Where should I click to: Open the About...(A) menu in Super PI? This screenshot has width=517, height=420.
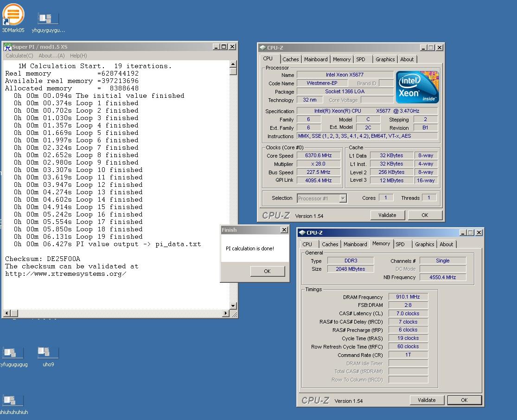pyautogui.click(x=51, y=56)
